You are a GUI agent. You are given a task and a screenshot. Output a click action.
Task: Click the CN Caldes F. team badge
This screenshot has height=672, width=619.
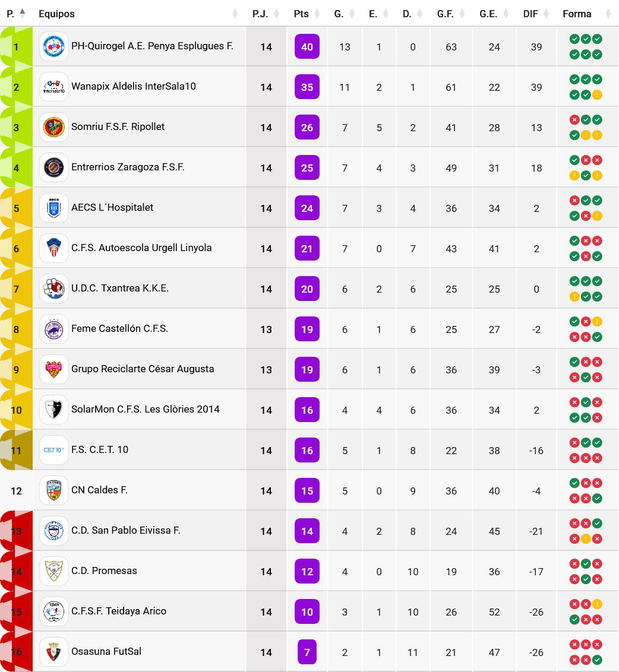(x=54, y=490)
